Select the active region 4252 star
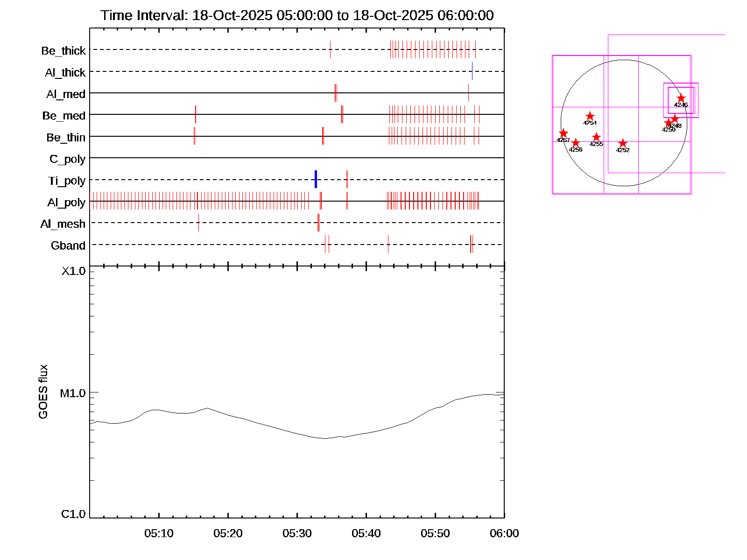Viewport: 747px width, 560px height. [623, 143]
